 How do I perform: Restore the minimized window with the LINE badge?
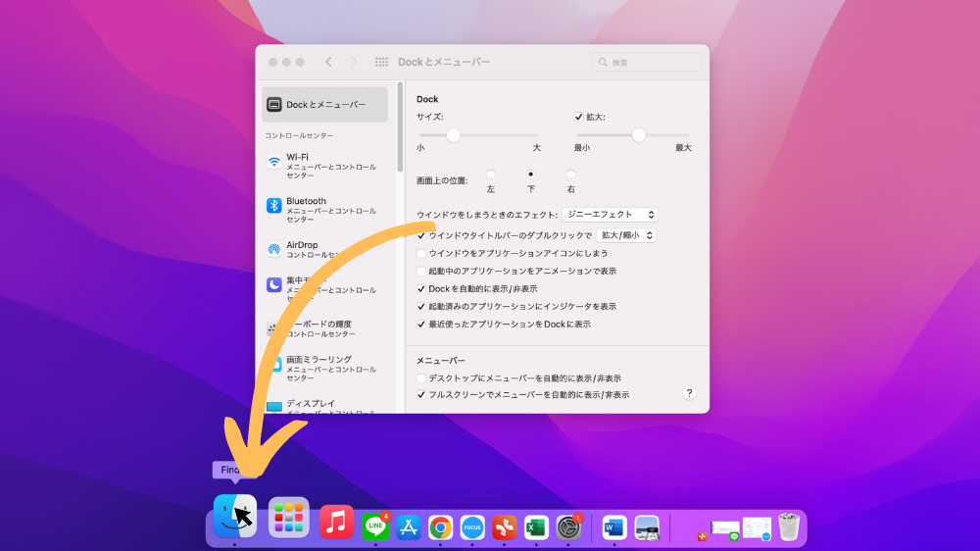click(x=725, y=530)
